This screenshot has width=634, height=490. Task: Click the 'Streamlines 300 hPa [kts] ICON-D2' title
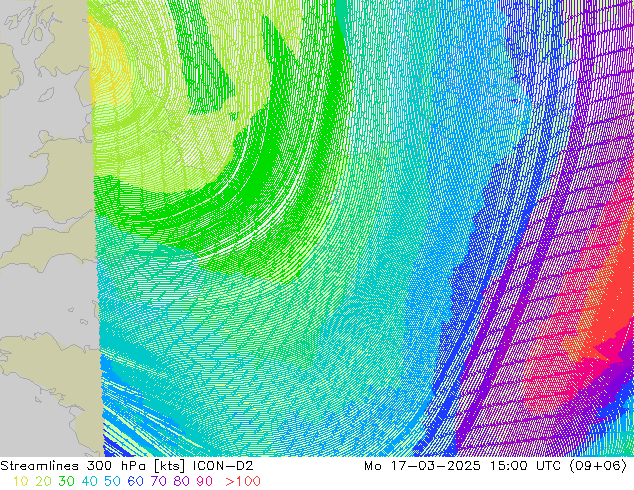[x=127, y=466]
